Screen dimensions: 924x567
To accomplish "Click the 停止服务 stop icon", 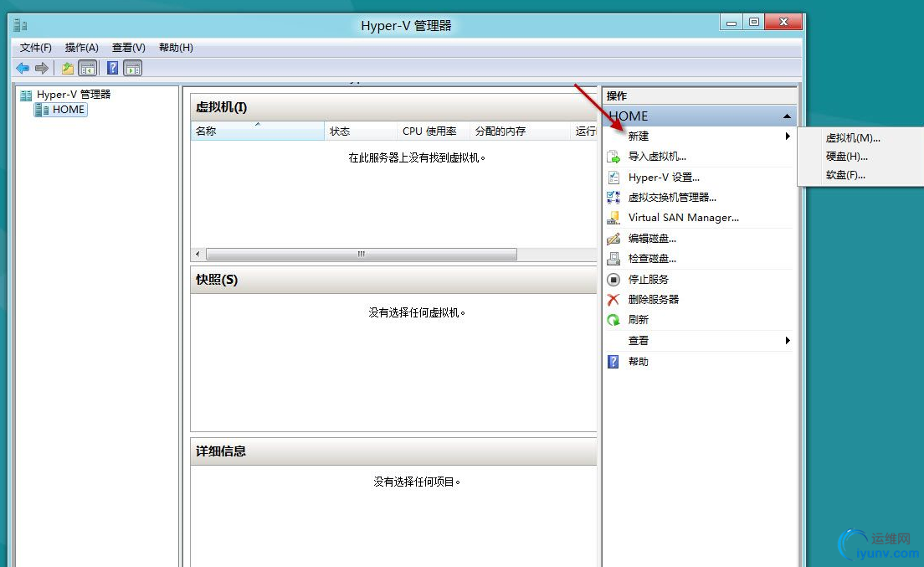I will [613, 280].
